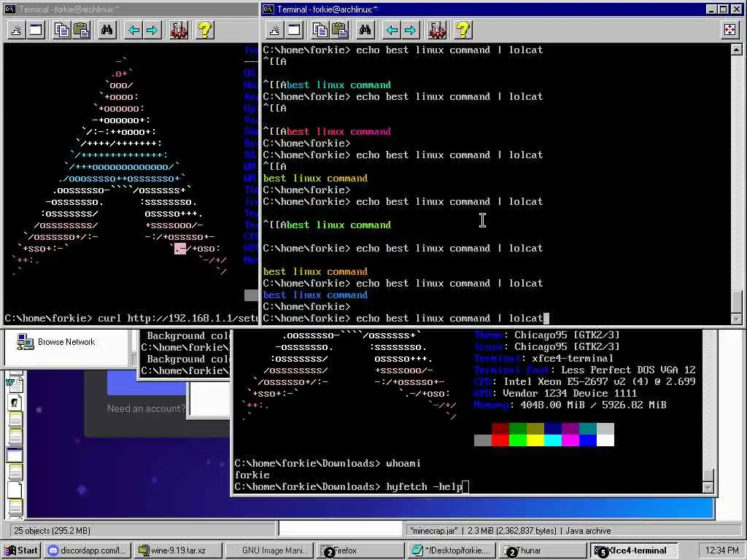This screenshot has width=747, height=560.
Task: Select the small window-shaped file icon in Thunar
Action: tap(15, 454)
